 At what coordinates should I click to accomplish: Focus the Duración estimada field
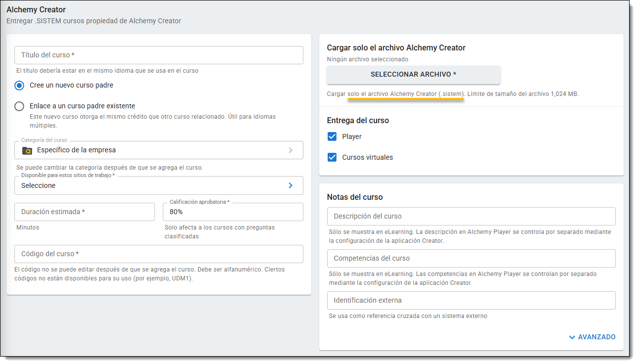pyautogui.click(x=85, y=212)
